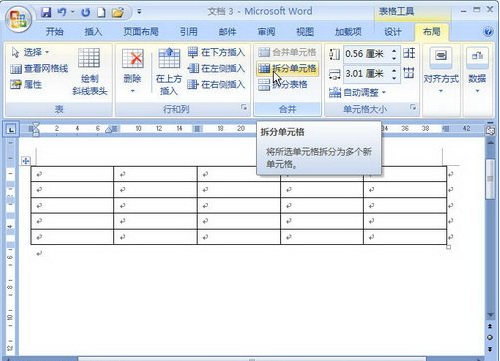The image size is (500, 361).
Task: Click first cell of the table
Action: click(x=72, y=174)
